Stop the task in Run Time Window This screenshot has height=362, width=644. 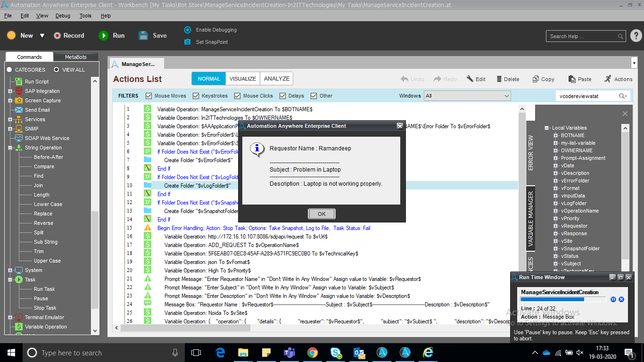(x=621, y=299)
